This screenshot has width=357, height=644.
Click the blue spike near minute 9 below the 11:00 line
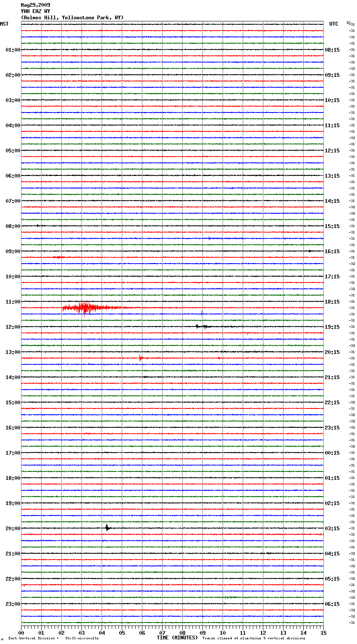click(202, 313)
